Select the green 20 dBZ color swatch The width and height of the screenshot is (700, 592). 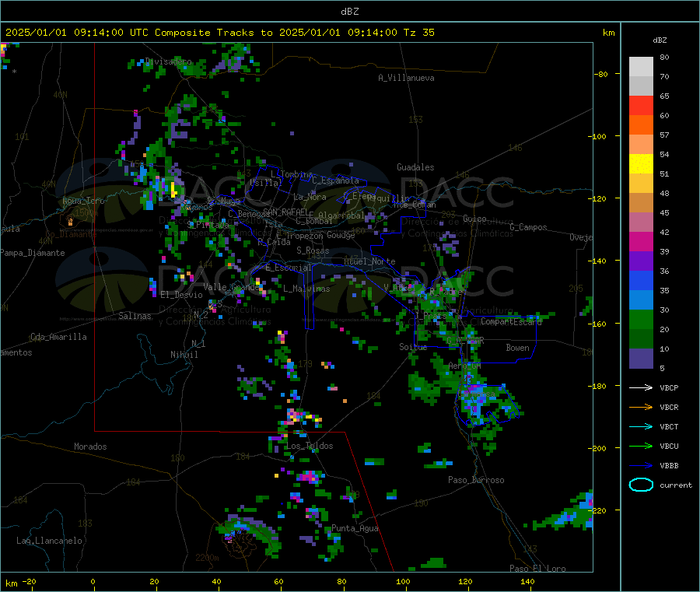coord(641,319)
